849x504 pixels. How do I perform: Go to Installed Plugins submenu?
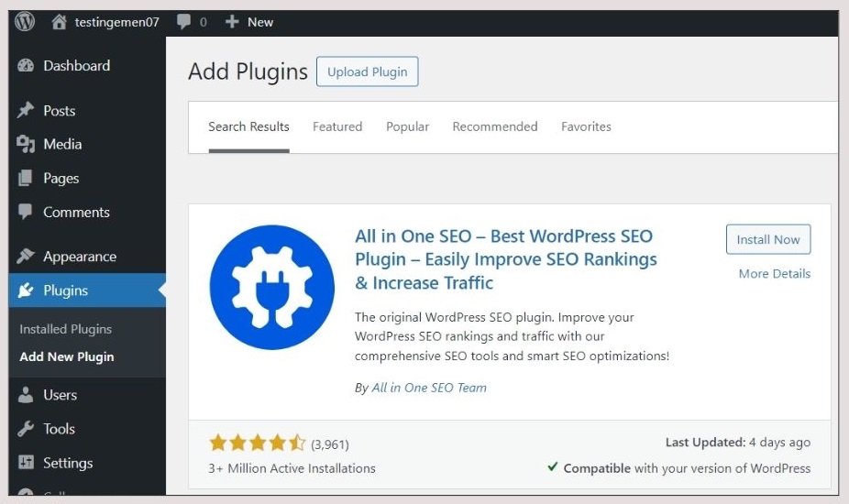click(65, 329)
